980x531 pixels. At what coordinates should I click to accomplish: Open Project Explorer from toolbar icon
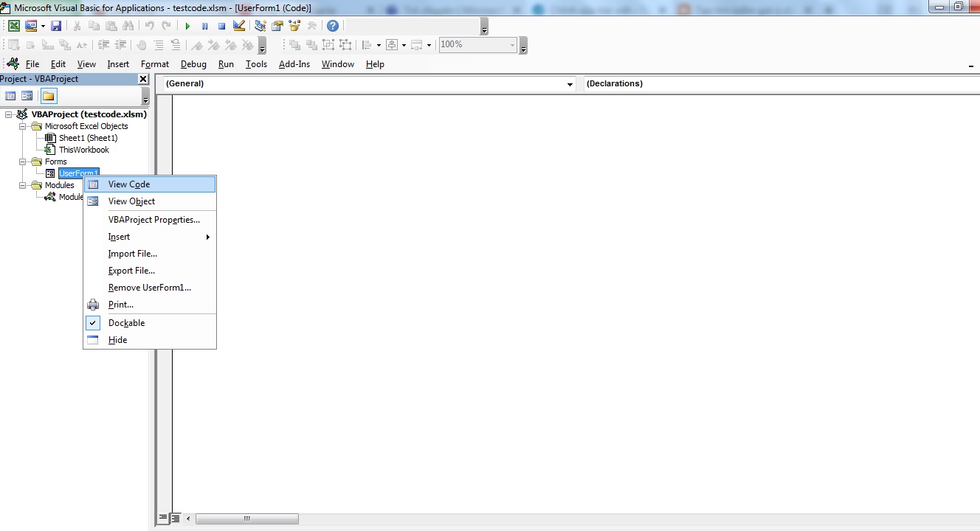point(260,26)
